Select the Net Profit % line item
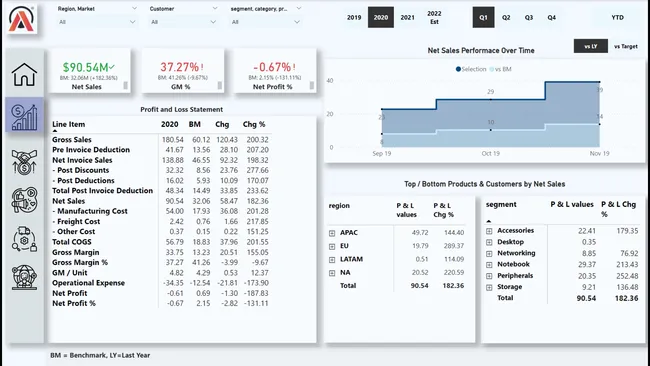Screen dimensions: 650x366 [74, 303]
